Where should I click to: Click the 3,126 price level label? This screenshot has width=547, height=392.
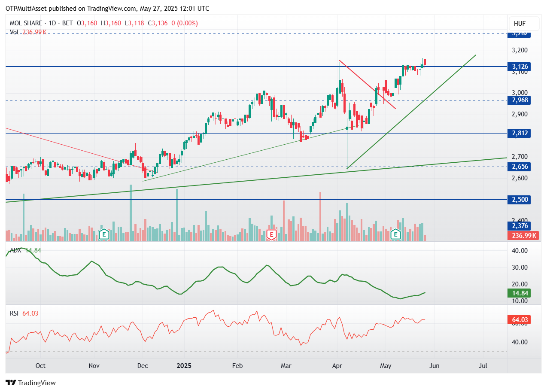(x=520, y=67)
